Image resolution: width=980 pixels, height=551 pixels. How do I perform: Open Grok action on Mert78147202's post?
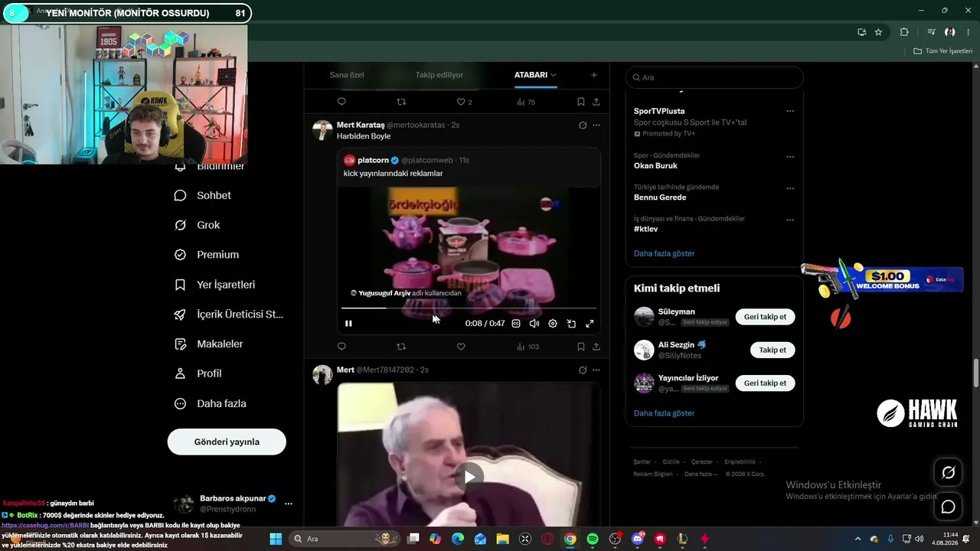[x=583, y=370]
